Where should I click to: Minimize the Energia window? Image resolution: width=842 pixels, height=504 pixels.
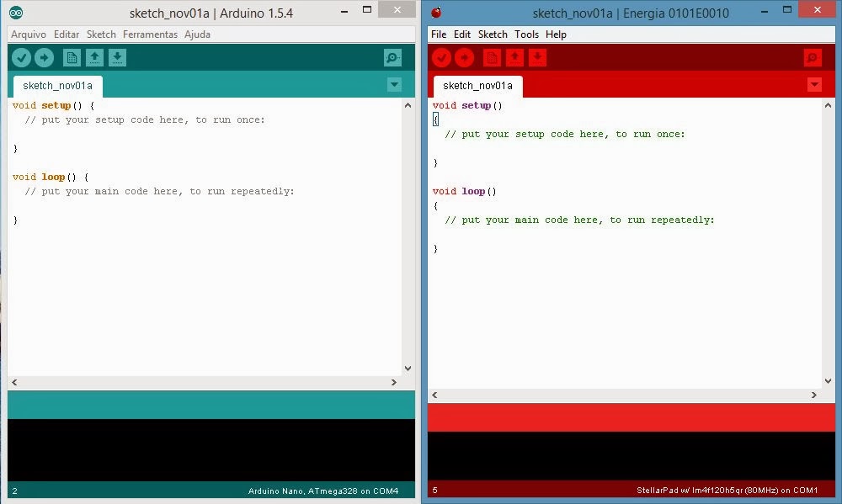pyautogui.click(x=765, y=9)
